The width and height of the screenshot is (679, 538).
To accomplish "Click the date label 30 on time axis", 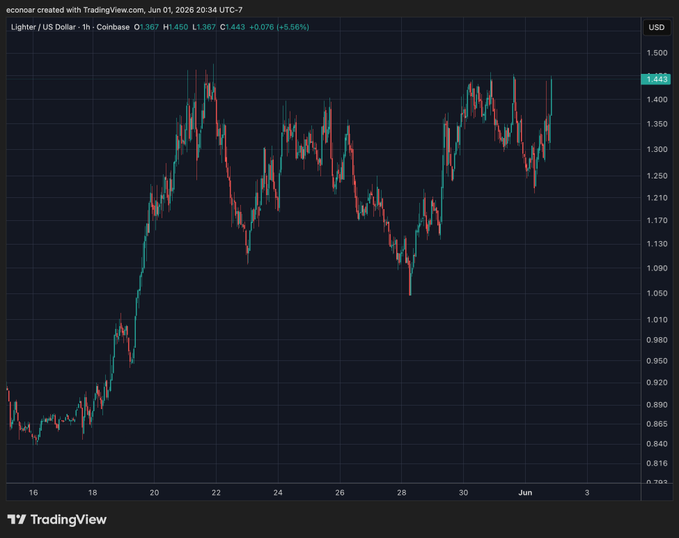I will 463,493.
